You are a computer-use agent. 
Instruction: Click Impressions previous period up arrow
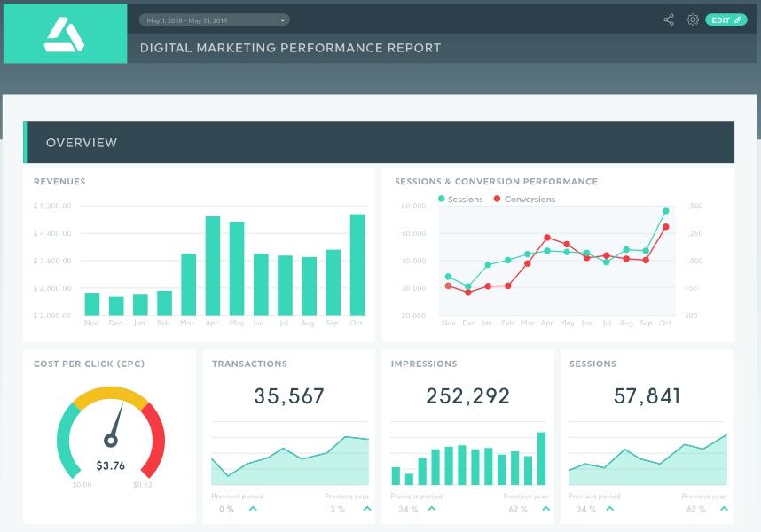pos(432,509)
